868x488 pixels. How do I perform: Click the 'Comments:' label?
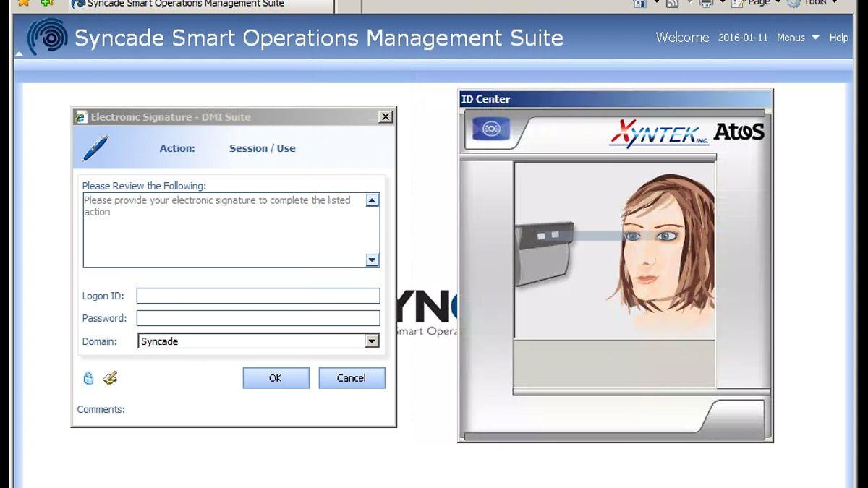tap(101, 409)
